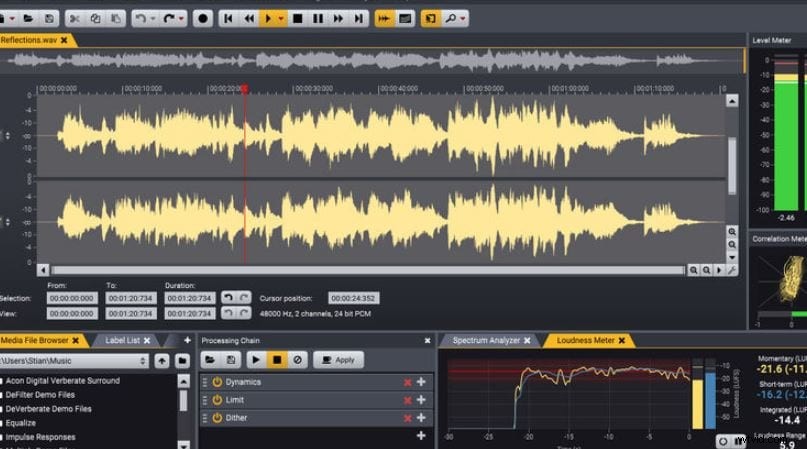Open the play button options dropdown
The height and width of the screenshot is (449, 807).
[281, 19]
